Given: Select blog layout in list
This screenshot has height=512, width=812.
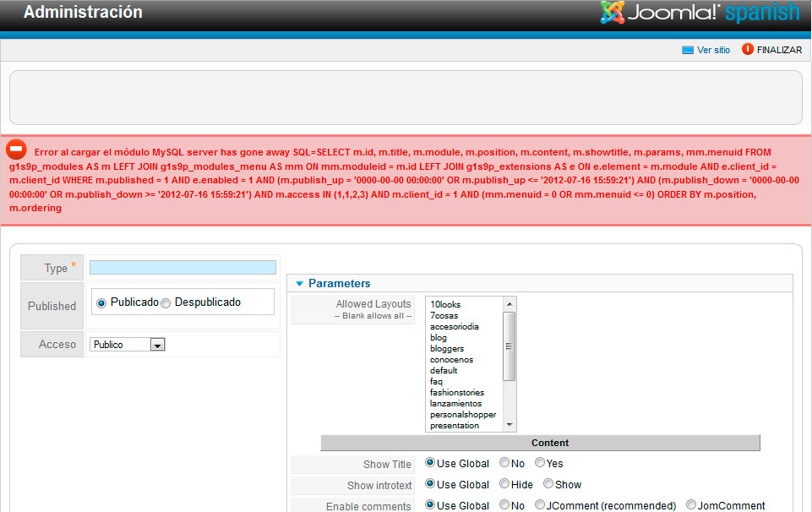Looking at the screenshot, I should [x=438, y=337].
